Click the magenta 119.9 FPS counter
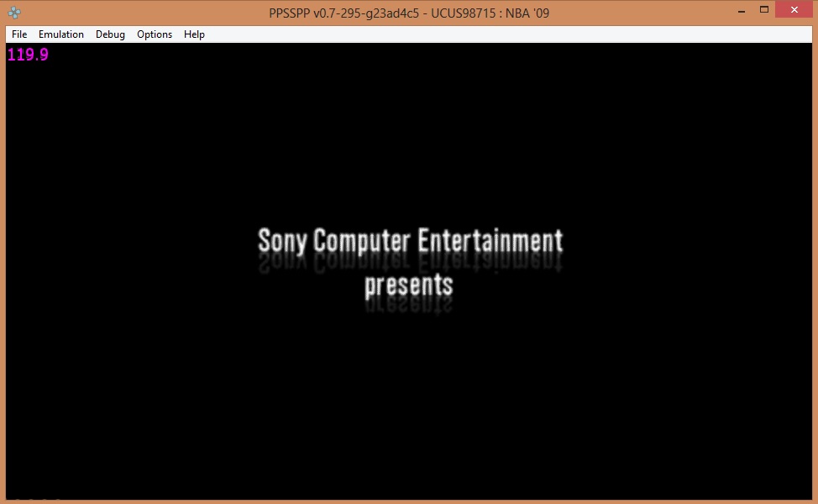The image size is (818, 504). click(x=28, y=55)
